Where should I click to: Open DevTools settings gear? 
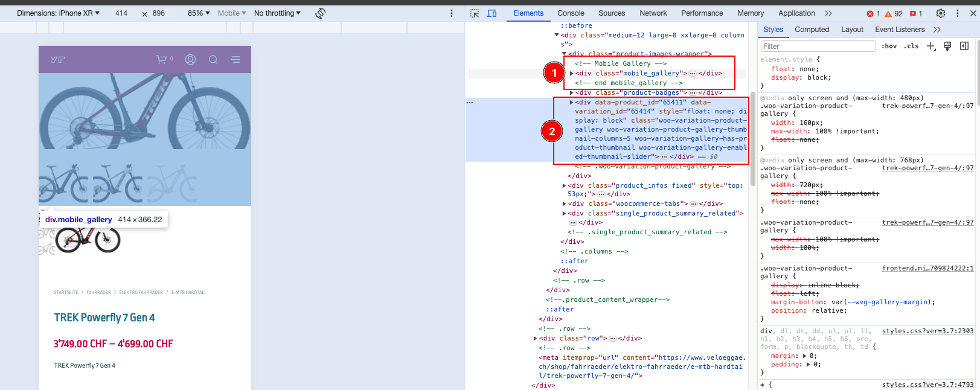tap(941, 13)
